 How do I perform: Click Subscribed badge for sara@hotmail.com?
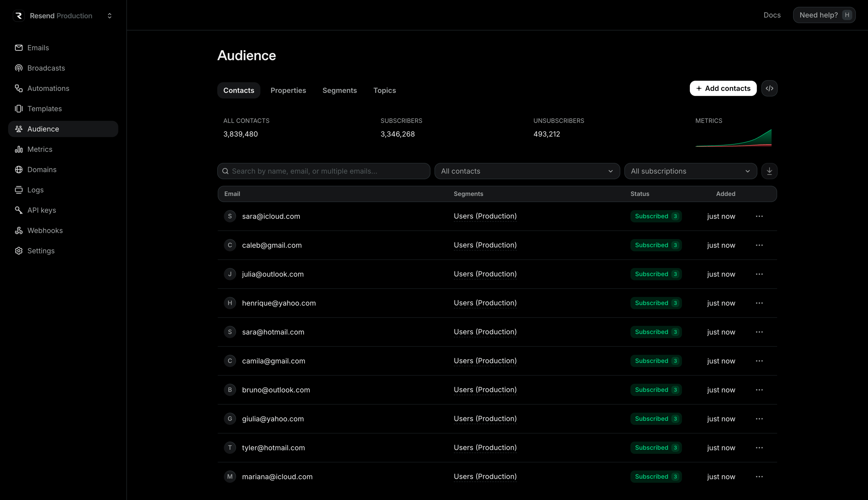point(656,332)
